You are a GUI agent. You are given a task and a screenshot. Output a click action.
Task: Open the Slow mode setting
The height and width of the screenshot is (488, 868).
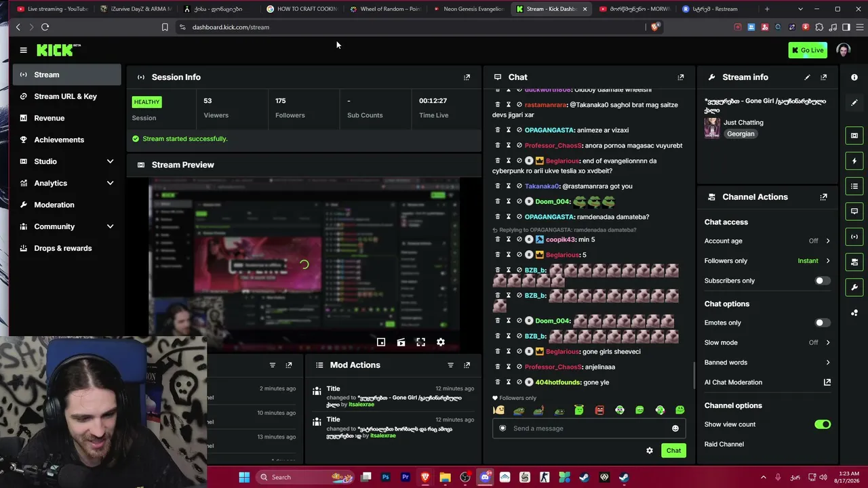coord(767,343)
